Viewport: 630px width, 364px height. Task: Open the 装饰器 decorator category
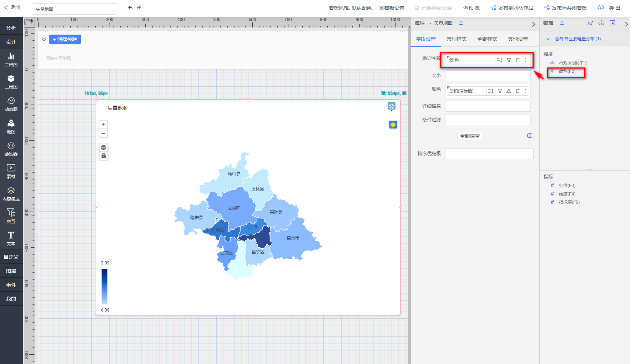(11, 149)
